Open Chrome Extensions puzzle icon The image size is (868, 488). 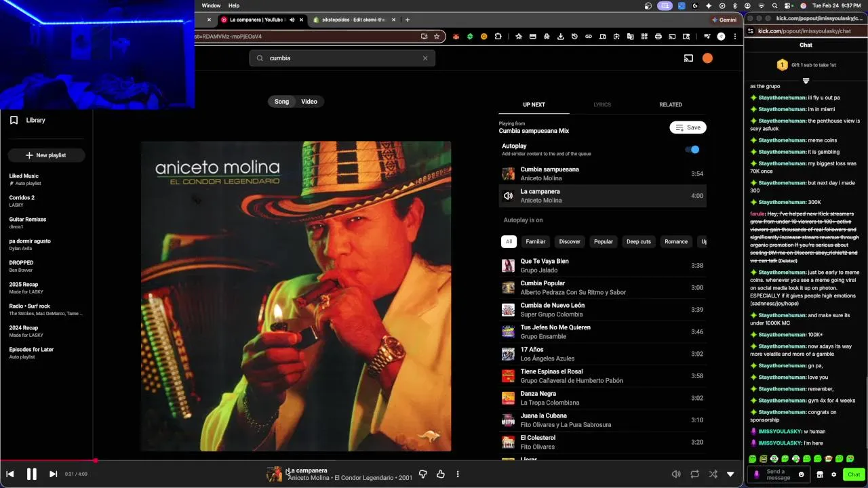tap(498, 37)
